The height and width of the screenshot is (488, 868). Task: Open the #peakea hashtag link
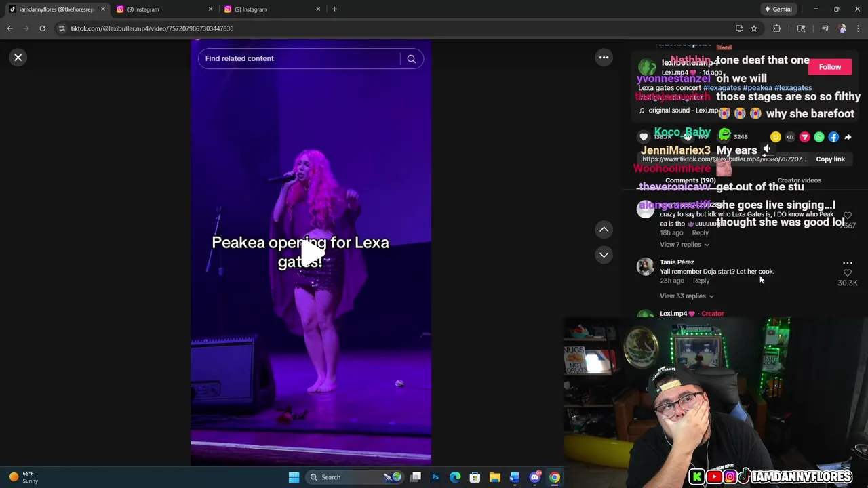pyautogui.click(x=757, y=88)
